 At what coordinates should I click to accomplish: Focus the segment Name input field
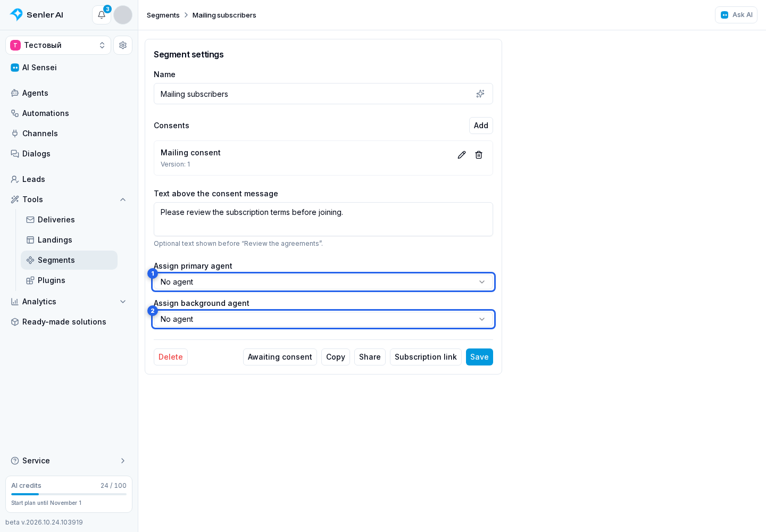coord(323,94)
